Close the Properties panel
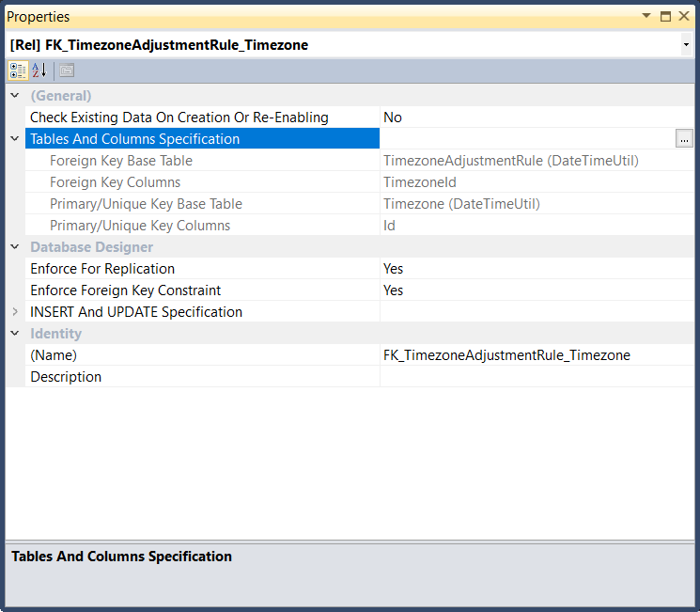This screenshot has width=700, height=612. pyautogui.click(x=684, y=16)
